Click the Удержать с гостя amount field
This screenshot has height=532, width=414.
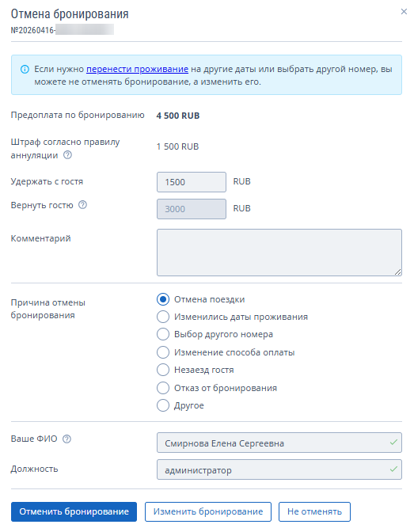coord(192,182)
